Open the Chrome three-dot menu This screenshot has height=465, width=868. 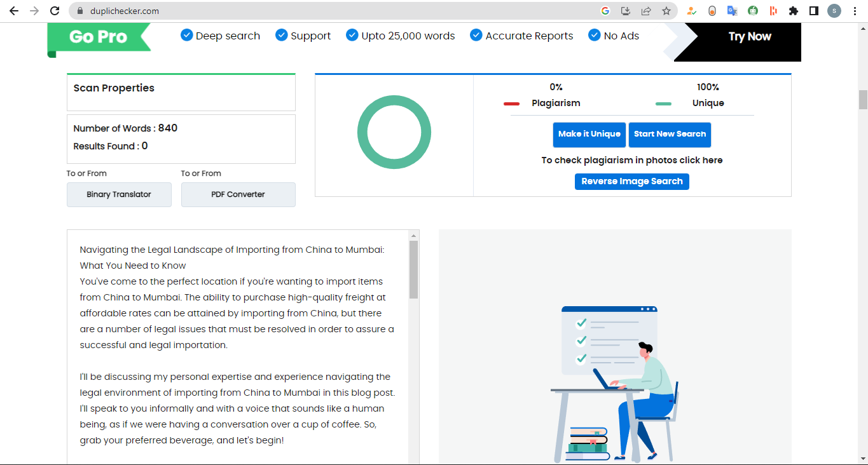click(x=855, y=11)
